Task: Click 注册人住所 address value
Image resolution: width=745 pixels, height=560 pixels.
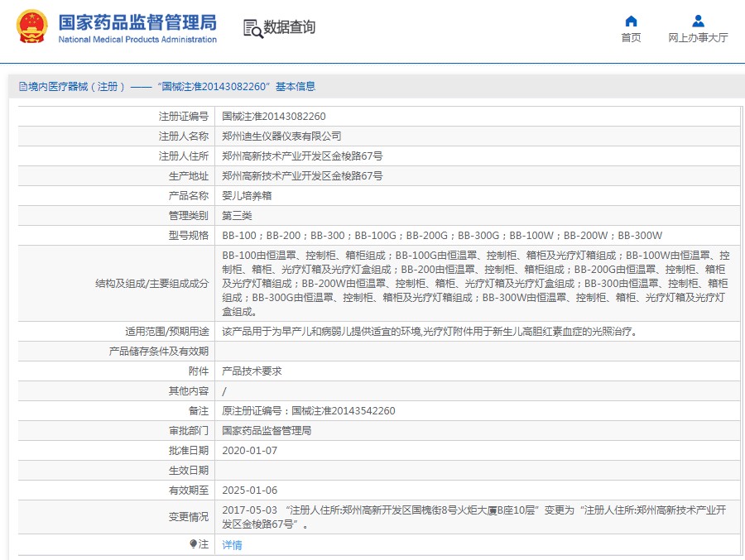Action: (302, 156)
